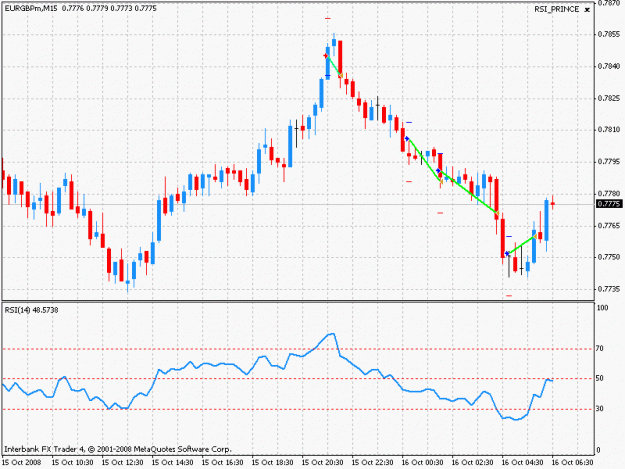Click the 15 Oct 22:30 time label
The height and width of the screenshot is (469, 625).
pos(372,463)
